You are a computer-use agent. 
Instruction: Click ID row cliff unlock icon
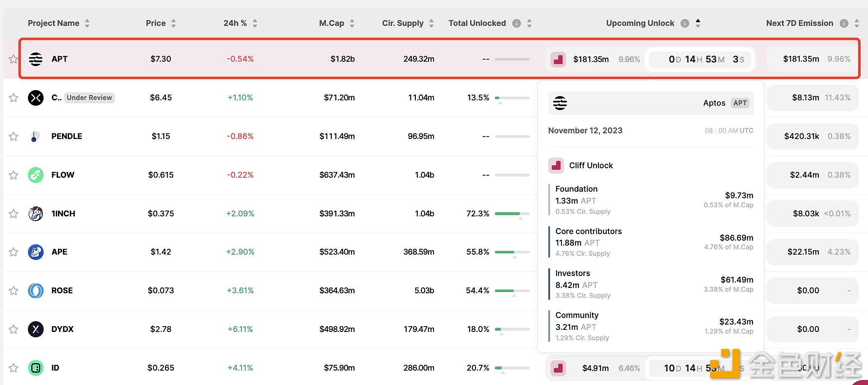point(558,368)
